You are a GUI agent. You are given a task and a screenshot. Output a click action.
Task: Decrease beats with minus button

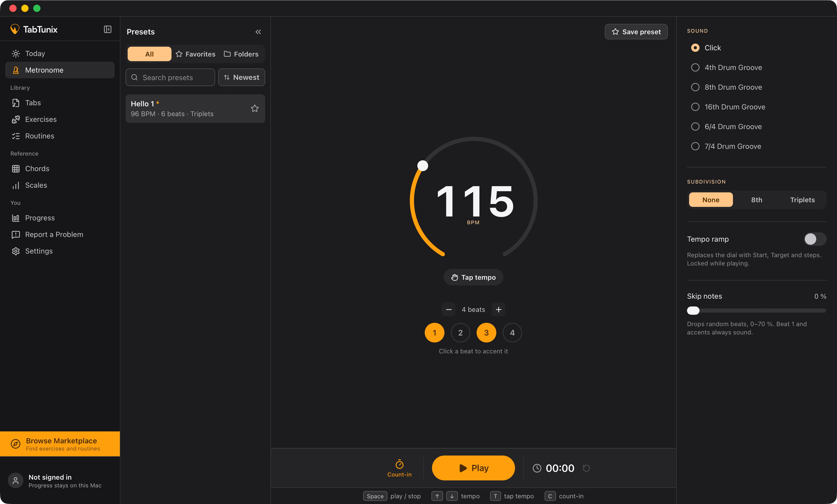pyautogui.click(x=448, y=310)
